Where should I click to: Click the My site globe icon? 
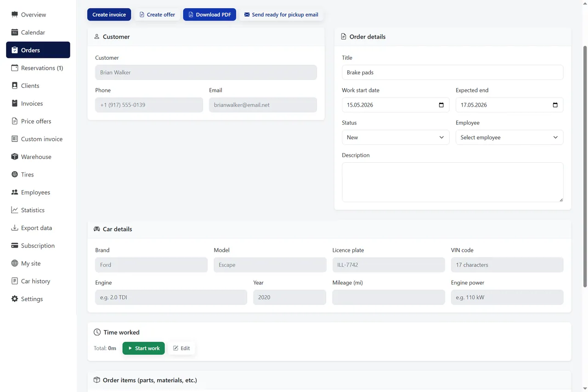pyautogui.click(x=15, y=263)
